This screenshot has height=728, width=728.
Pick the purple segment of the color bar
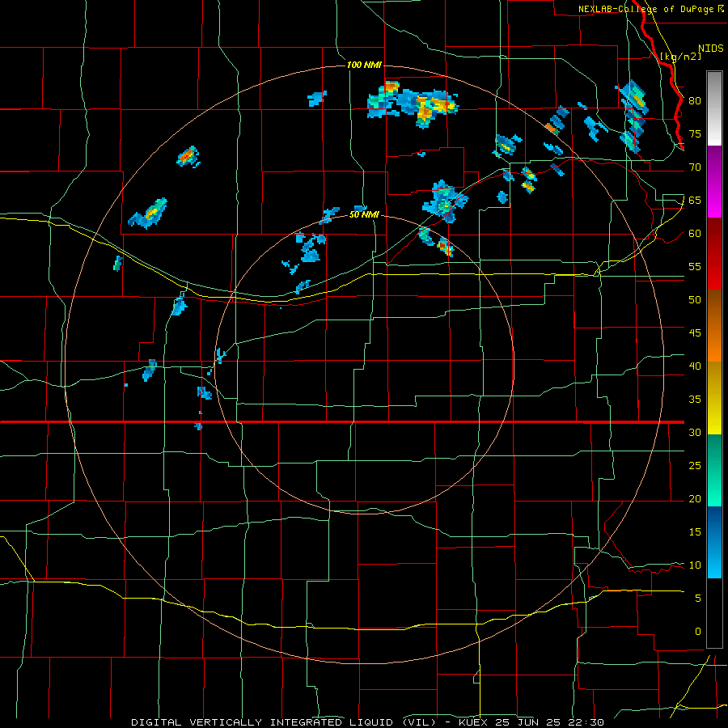click(714, 181)
